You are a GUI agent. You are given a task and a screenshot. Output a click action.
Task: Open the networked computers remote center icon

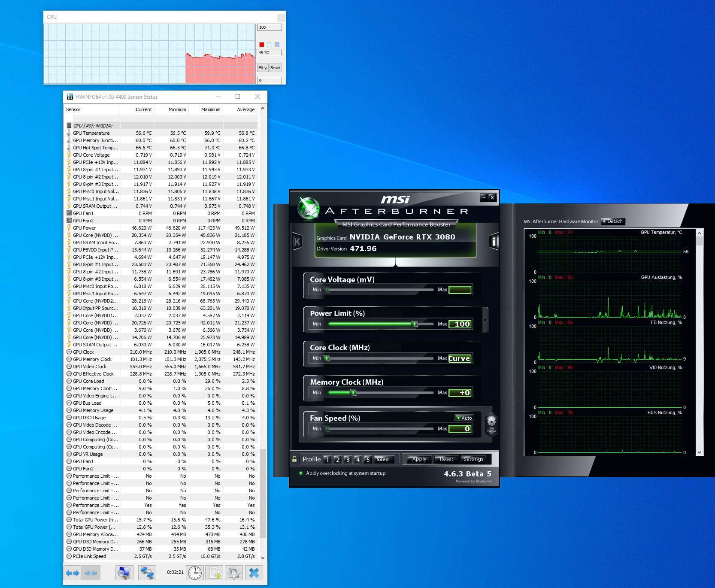147,573
